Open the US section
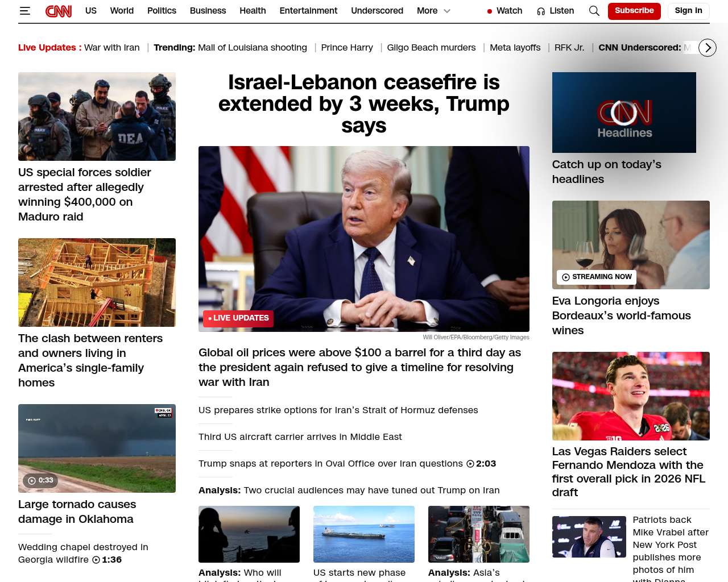Image resolution: width=728 pixels, height=582 pixels. coord(91,11)
